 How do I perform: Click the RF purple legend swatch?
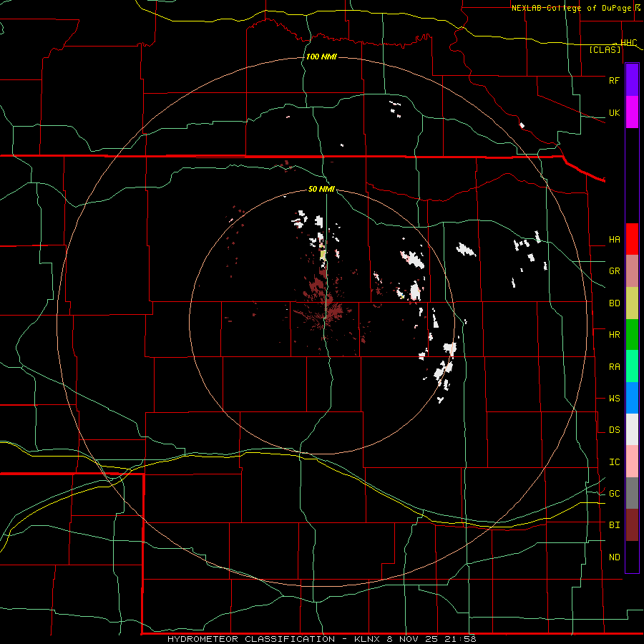click(632, 80)
